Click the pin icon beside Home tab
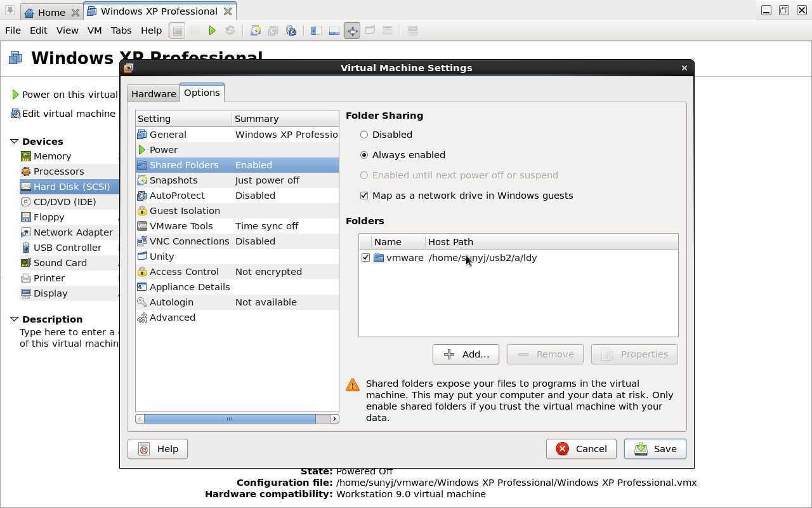This screenshot has height=508, width=812. click(x=10, y=11)
